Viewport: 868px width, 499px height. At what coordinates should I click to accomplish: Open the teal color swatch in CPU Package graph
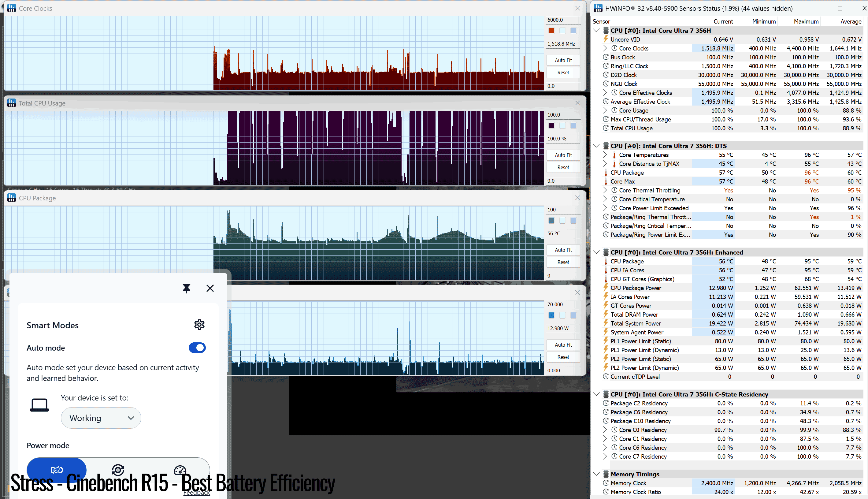[551, 220]
